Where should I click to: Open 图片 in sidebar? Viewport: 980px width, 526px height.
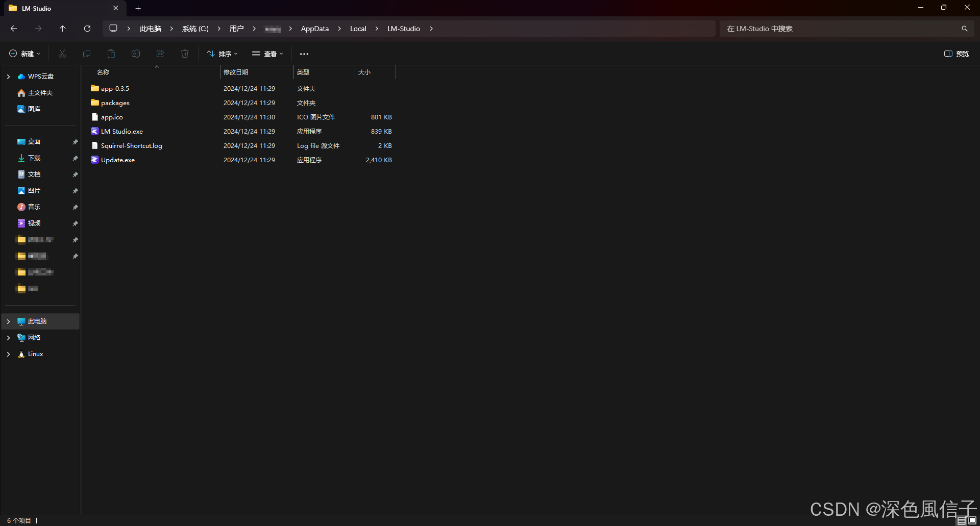34,191
